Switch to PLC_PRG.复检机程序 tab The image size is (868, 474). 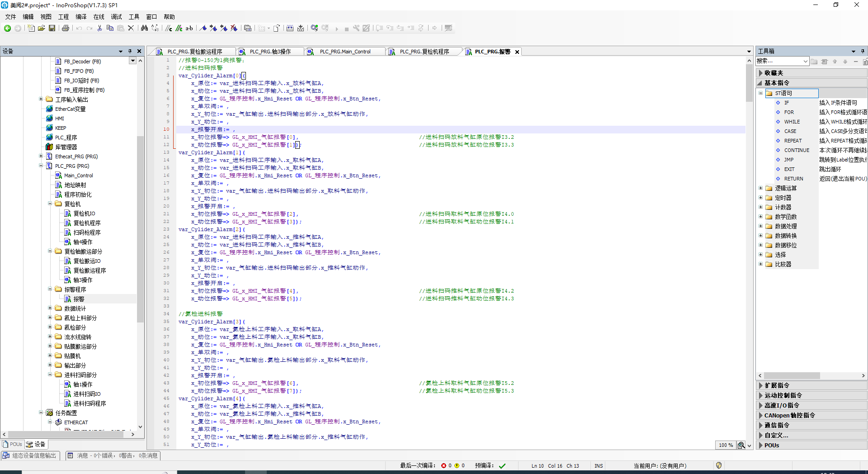tap(424, 52)
